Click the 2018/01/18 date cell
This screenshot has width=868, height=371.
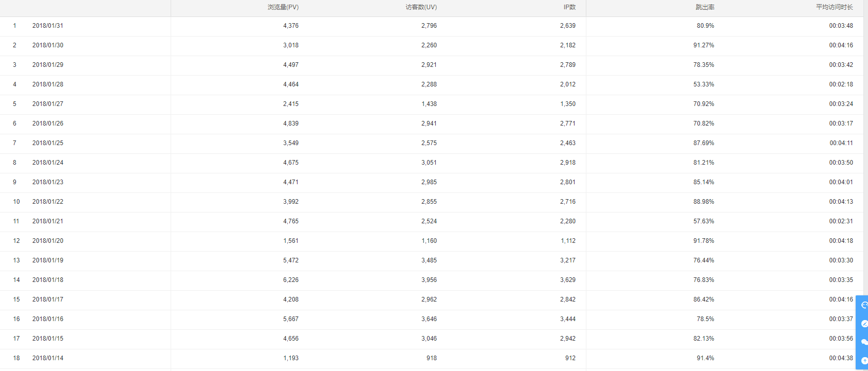point(48,280)
